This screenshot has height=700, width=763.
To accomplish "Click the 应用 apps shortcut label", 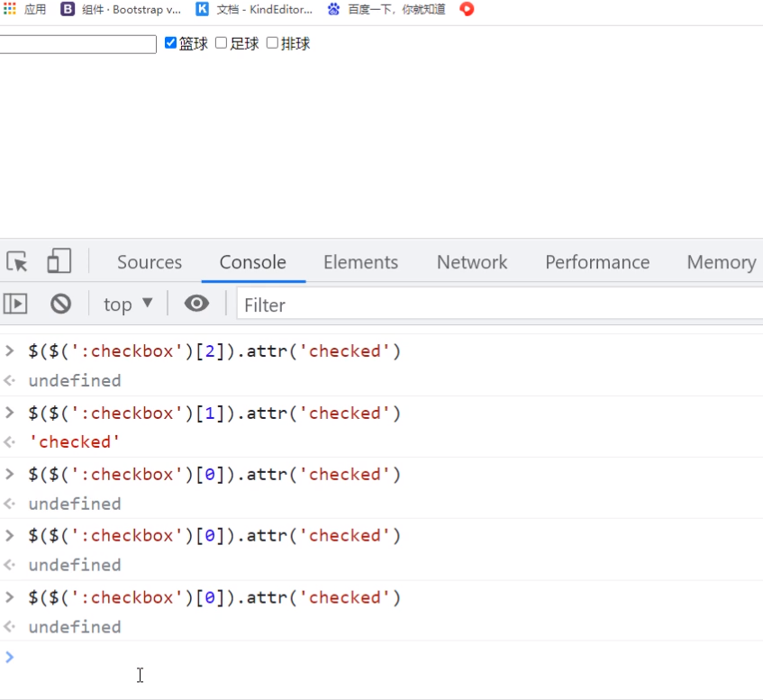I will click(x=35, y=9).
